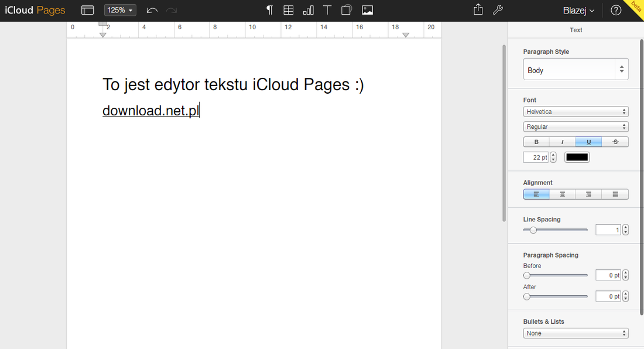Click the left indent marker on ruler
The height and width of the screenshot is (349, 644).
coord(103,35)
